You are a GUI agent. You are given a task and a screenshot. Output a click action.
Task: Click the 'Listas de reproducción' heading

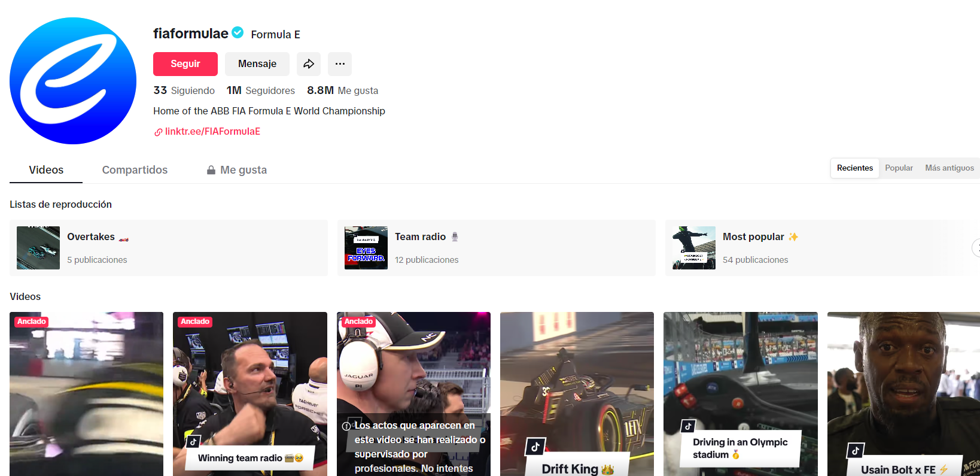60,205
